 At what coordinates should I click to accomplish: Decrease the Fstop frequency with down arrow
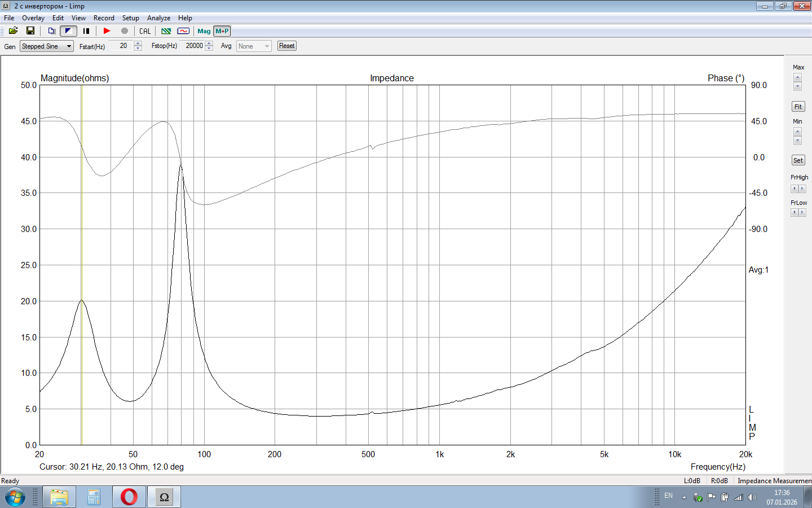click(209, 49)
